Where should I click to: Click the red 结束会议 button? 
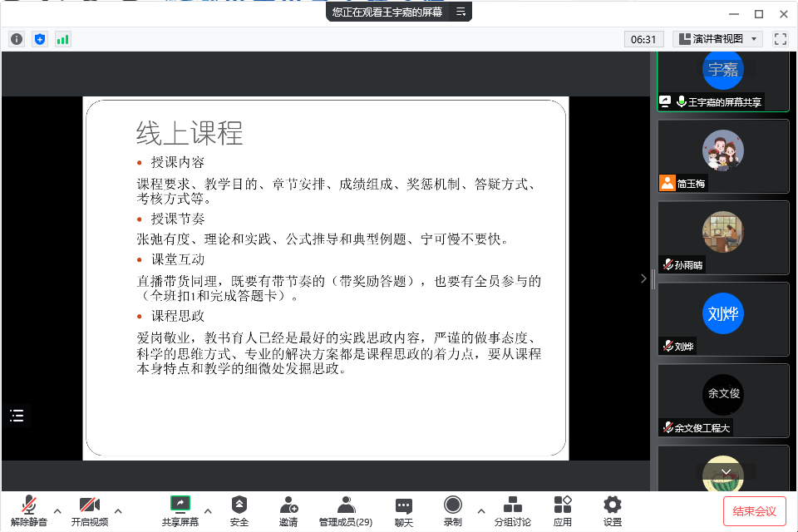[x=755, y=511]
